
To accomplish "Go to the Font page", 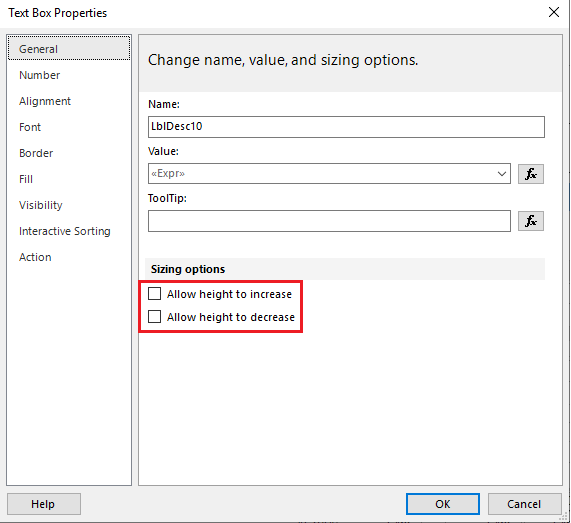I will tap(30, 127).
